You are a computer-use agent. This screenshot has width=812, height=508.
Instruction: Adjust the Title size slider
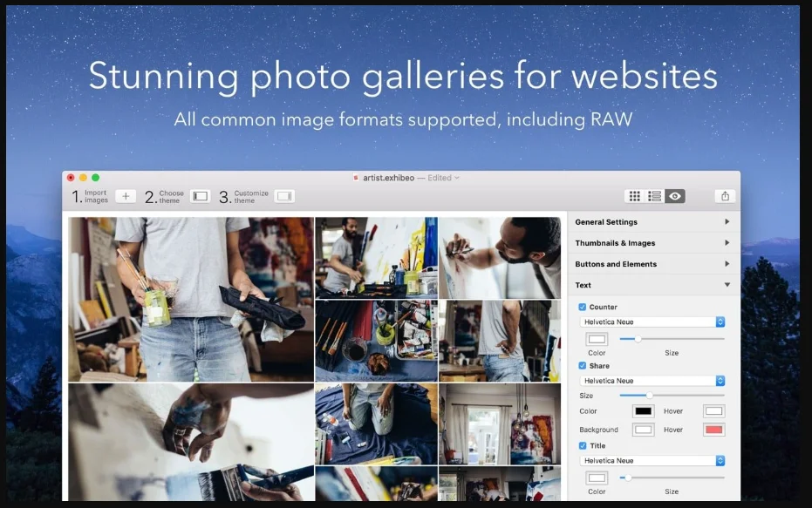(672, 478)
